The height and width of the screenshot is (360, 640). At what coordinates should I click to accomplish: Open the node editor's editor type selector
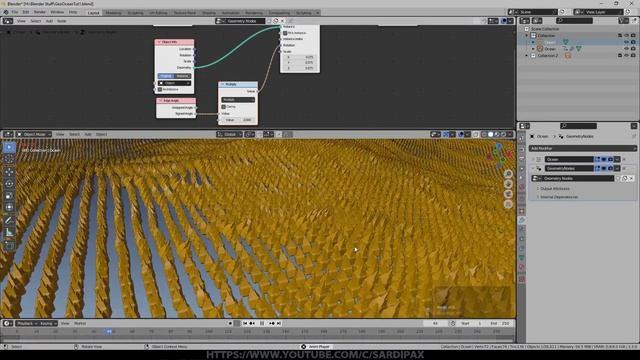8,21
